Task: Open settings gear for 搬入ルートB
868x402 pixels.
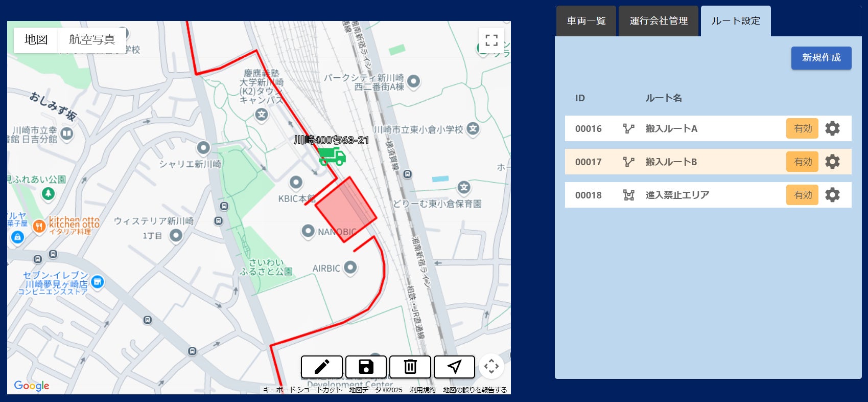Action: click(x=832, y=162)
